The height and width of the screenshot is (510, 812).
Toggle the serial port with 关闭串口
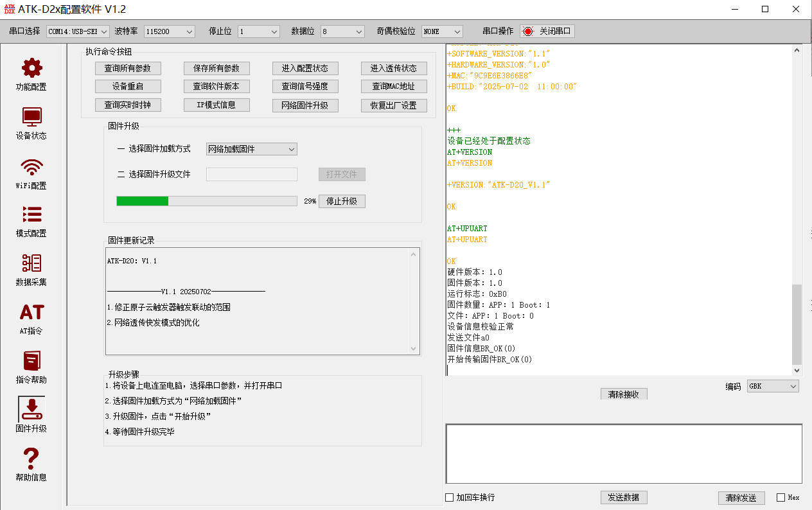(547, 30)
